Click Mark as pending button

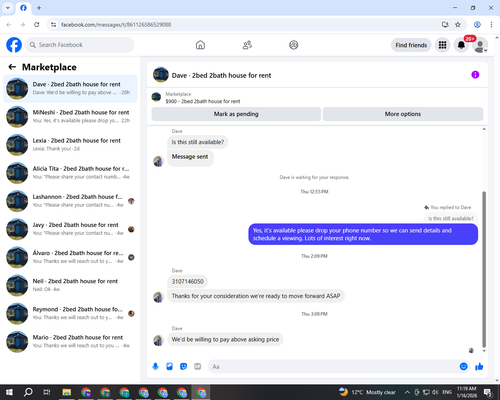[x=236, y=114]
